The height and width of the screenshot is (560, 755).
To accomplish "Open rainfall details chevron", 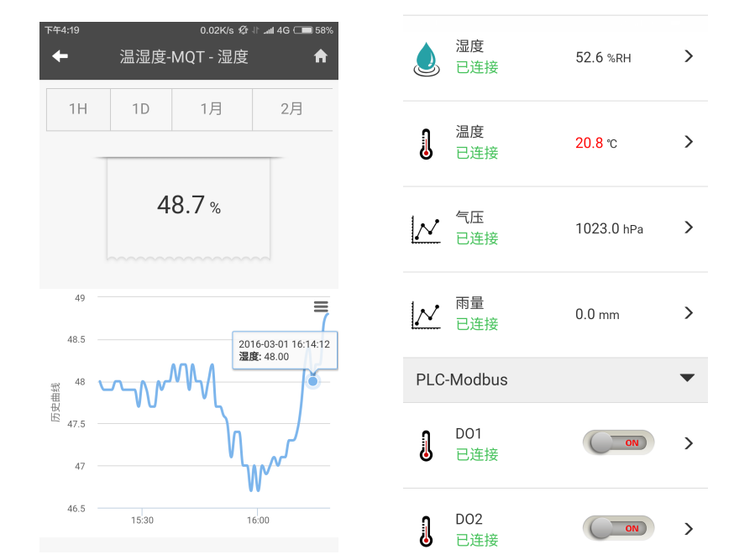I will coord(689,313).
